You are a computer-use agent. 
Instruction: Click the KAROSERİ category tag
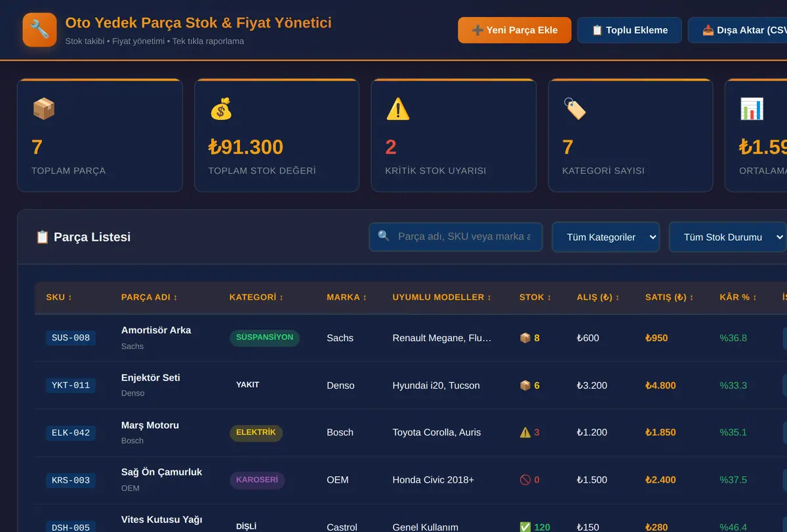pos(257,480)
